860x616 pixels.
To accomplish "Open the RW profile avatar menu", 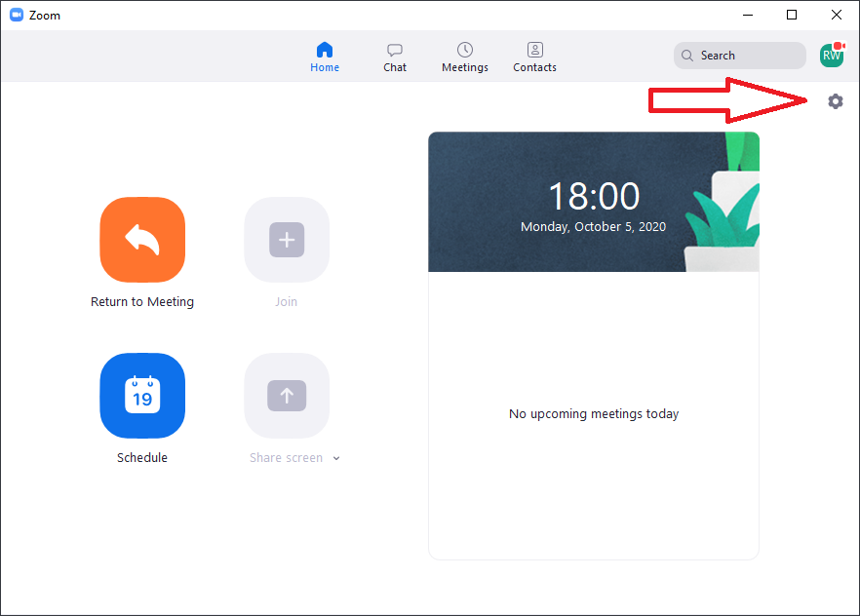I will pyautogui.click(x=832, y=56).
